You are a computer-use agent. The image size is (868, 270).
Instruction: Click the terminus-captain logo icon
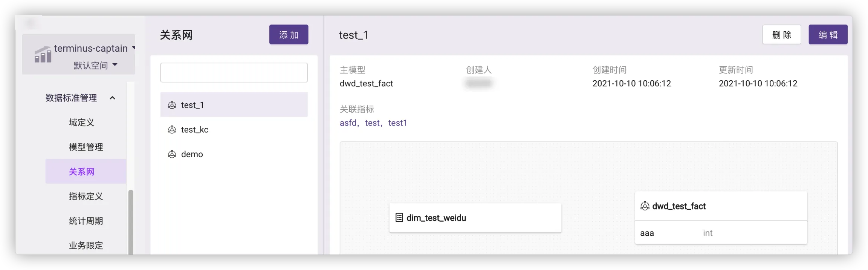pos(43,55)
